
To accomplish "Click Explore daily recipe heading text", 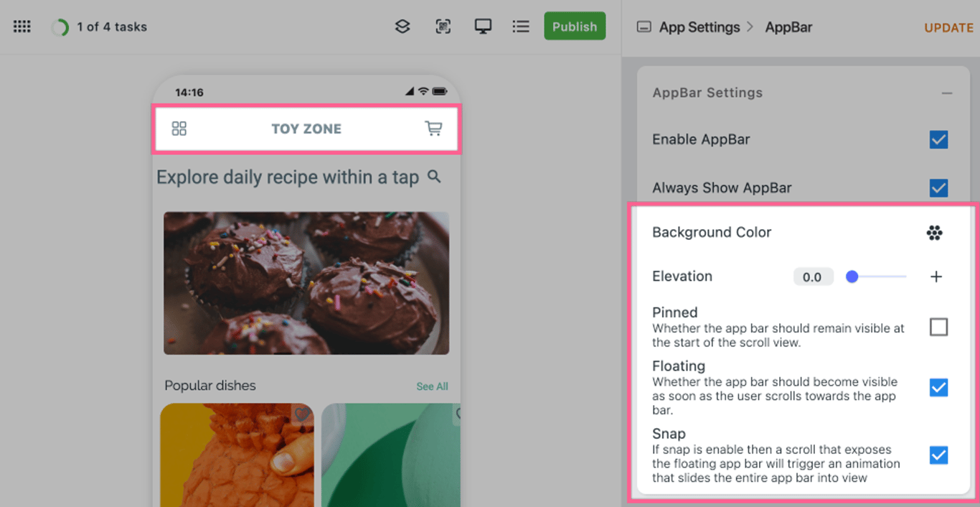I will [x=288, y=177].
